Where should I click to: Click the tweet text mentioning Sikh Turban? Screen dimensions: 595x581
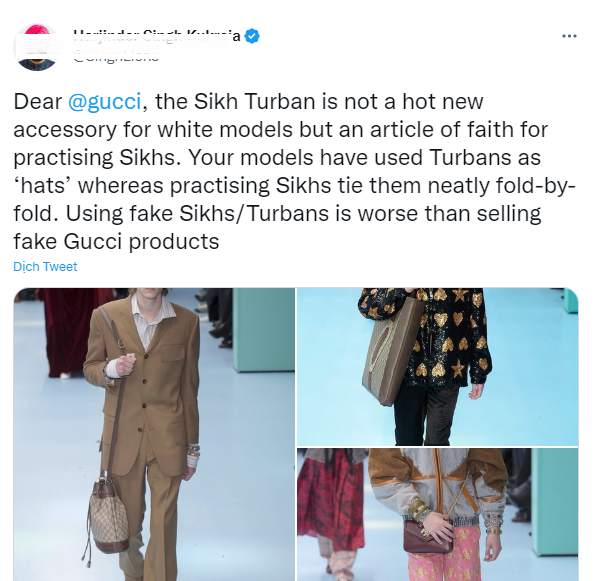point(294,171)
